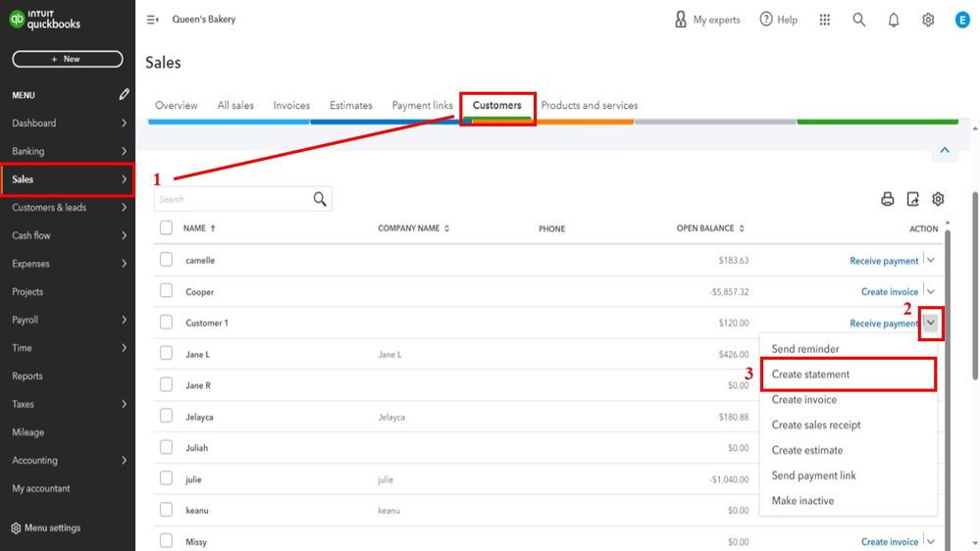This screenshot has height=551, width=980.
Task: Open camelle's action dropdown arrow
Action: coord(931,260)
